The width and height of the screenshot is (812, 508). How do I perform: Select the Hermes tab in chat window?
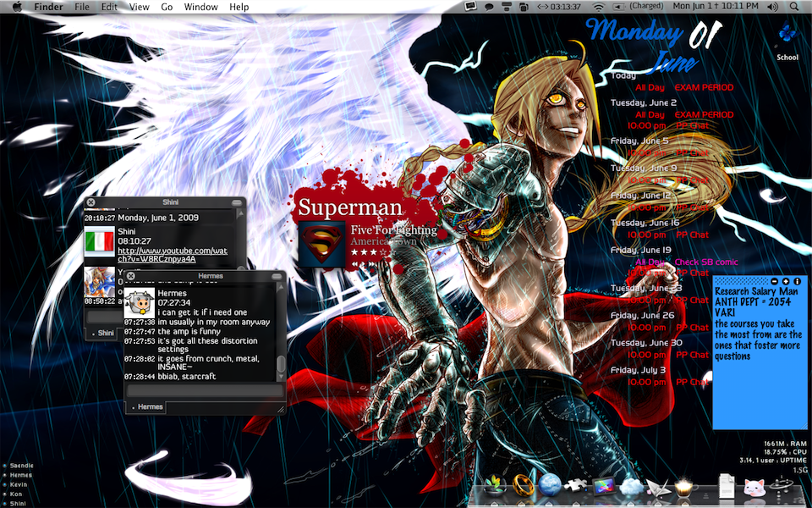pyautogui.click(x=146, y=407)
